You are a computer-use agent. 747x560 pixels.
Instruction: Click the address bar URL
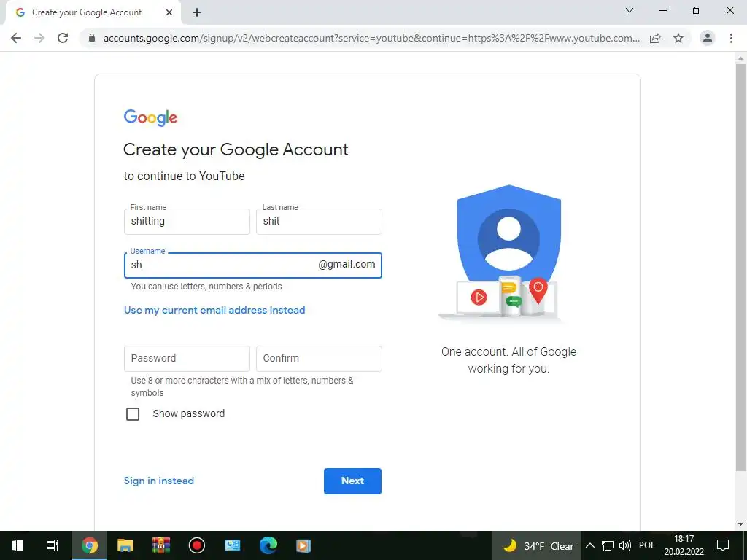tap(371, 38)
